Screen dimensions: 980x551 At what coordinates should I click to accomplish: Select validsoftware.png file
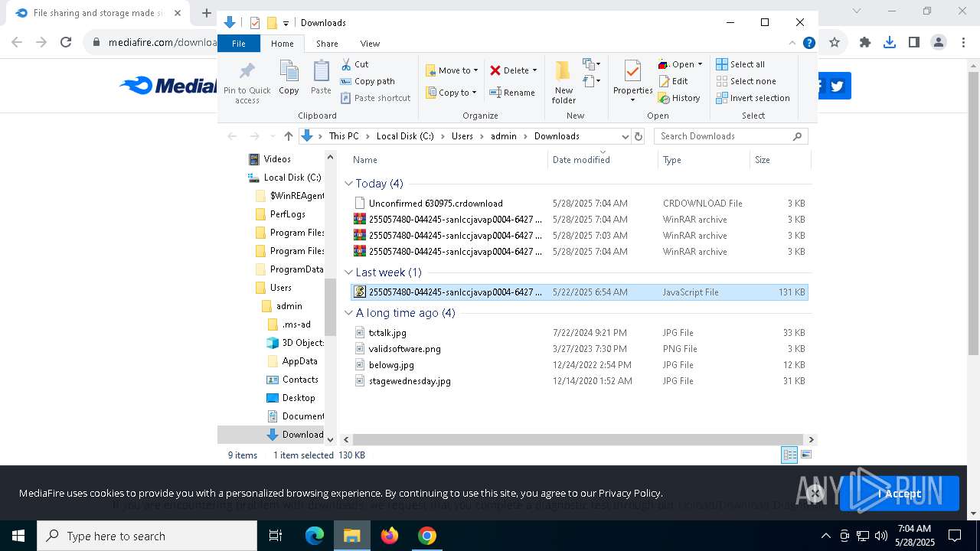pos(579,349)
